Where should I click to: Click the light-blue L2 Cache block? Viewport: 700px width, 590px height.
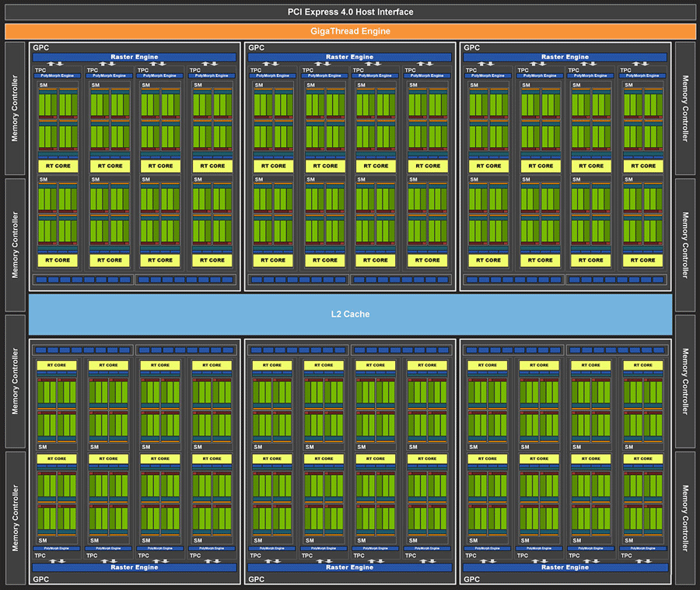pyautogui.click(x=350, y=314)
